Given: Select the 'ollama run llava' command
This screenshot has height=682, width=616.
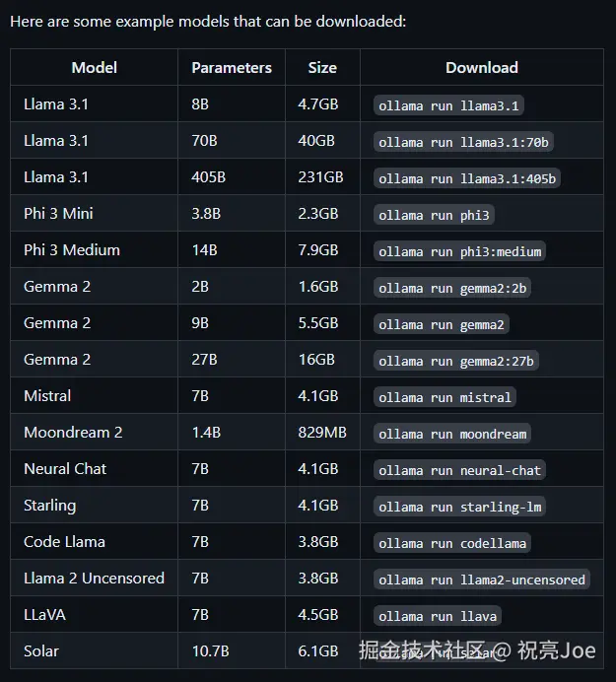Looking at the screenshot, I should (438, 616).
